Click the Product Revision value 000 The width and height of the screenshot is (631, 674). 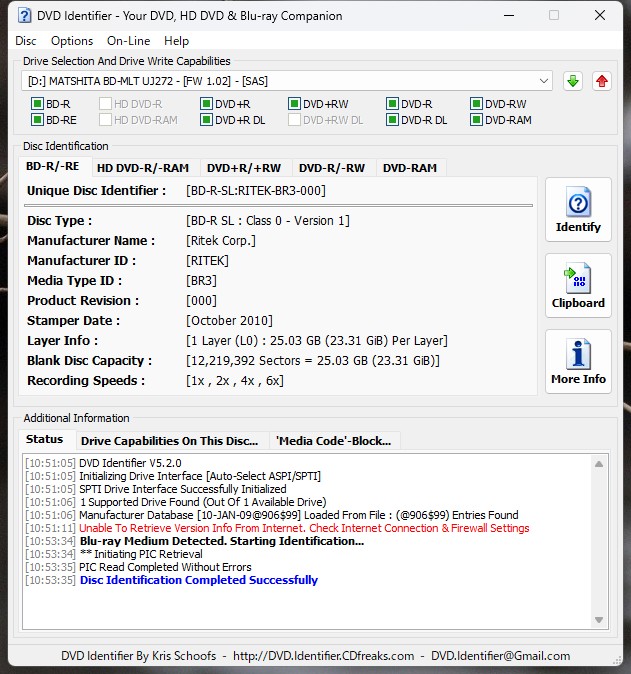[x=201, y=301]
